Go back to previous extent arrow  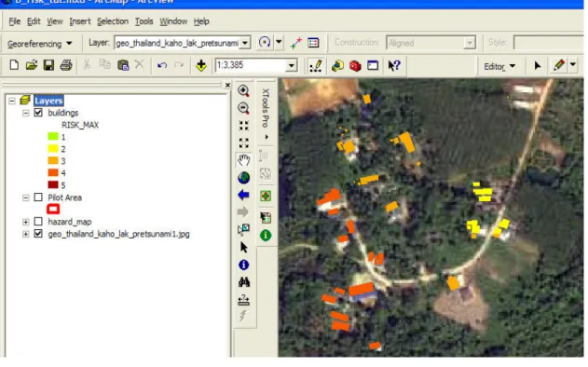coord(244,195)
